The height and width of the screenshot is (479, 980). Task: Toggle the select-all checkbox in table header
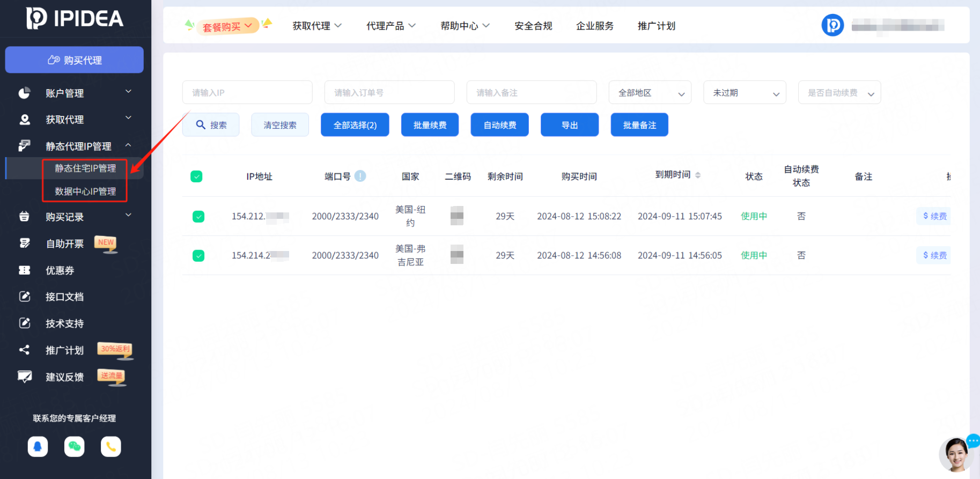point(196,176)
